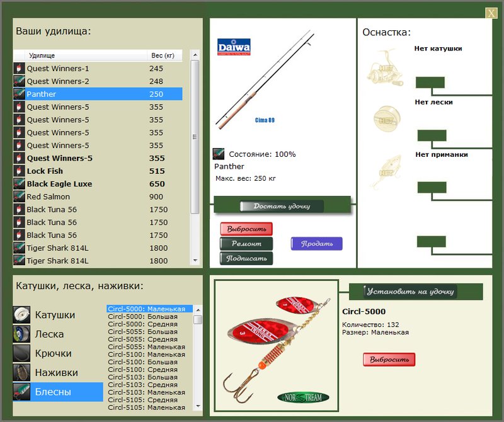Click the empty lure slot icon

(x=386, y=172)
